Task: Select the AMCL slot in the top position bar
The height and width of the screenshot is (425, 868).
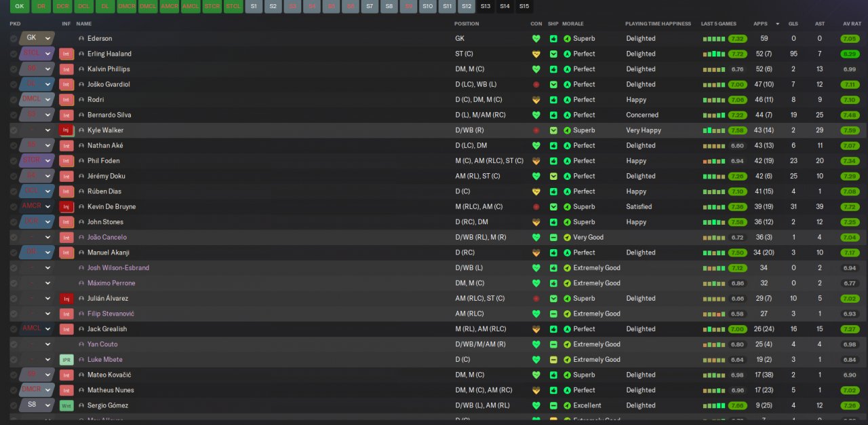Action: click(x=191, y=6)
